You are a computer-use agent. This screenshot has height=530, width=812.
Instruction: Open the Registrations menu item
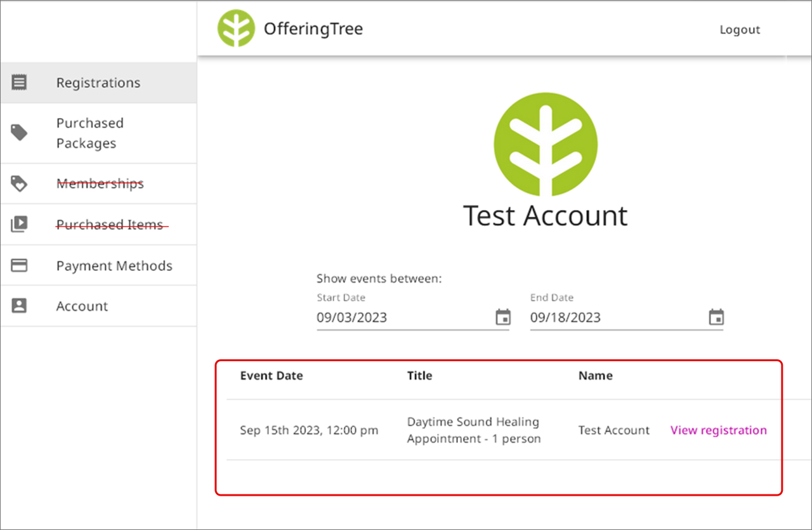98,83
